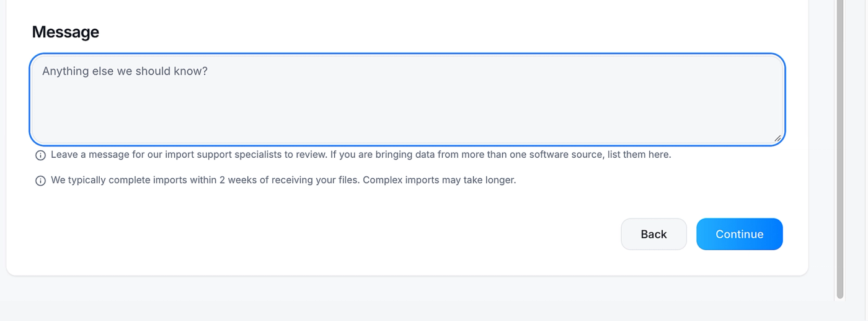
Task: Click the "Anything else we should know?" message box
Action: pos(407,99)
